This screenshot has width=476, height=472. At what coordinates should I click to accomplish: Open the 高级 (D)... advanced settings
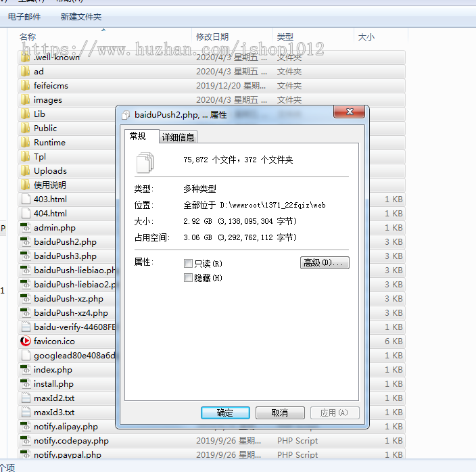325,262
